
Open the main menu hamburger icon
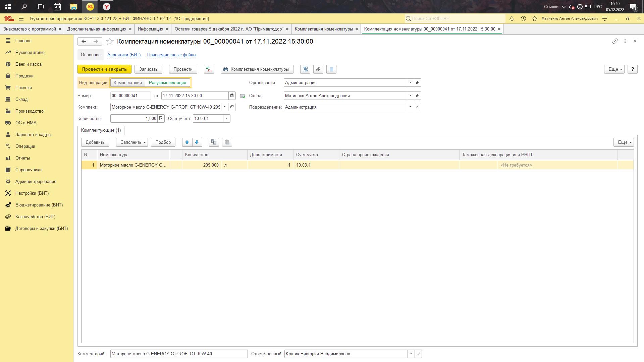pyautogui.click(x=21, y=19)
